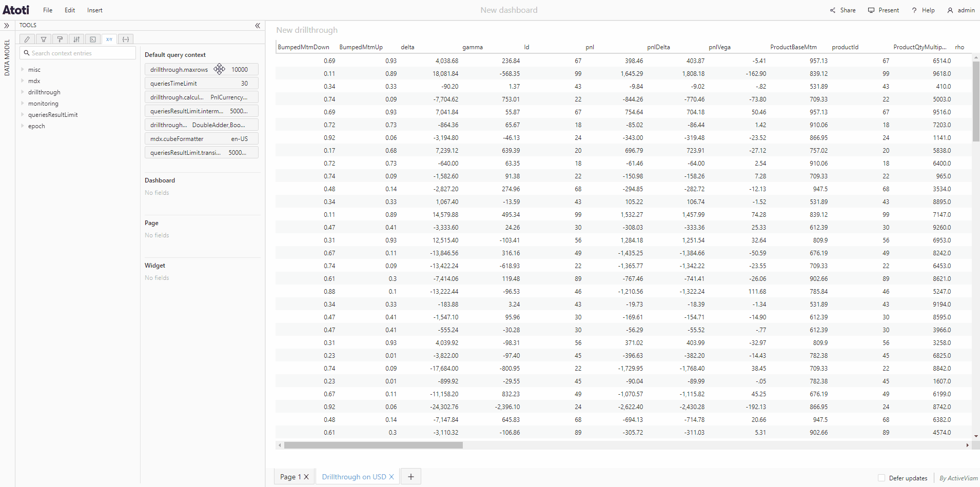The height and width of the screenshot is (487, 980).
Task: Expand the queriesResultLimit tree node
Action: (x=23, y=114)
